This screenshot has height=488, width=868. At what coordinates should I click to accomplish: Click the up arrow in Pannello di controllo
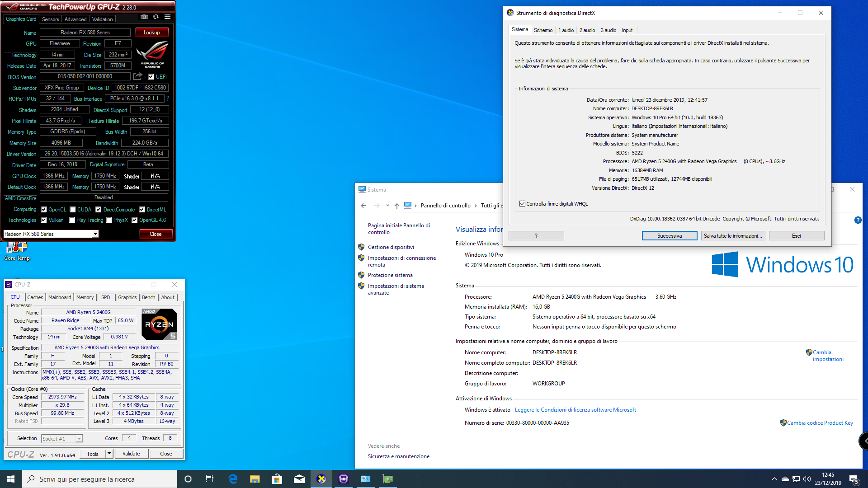tap(396, 206)
